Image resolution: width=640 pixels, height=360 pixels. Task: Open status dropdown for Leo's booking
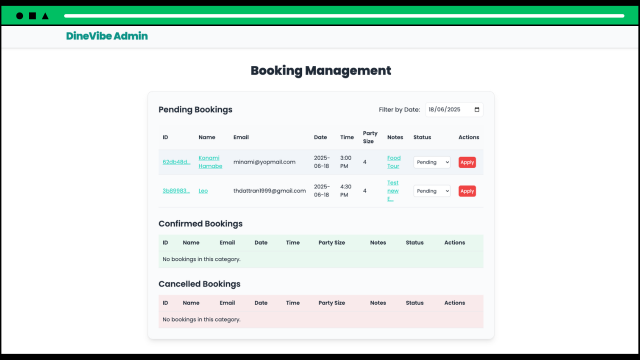432,191
